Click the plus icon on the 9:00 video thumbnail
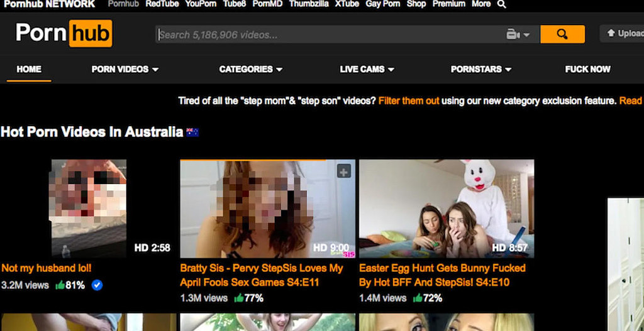Viewport: 644px width, 331px height. point(344,171)
